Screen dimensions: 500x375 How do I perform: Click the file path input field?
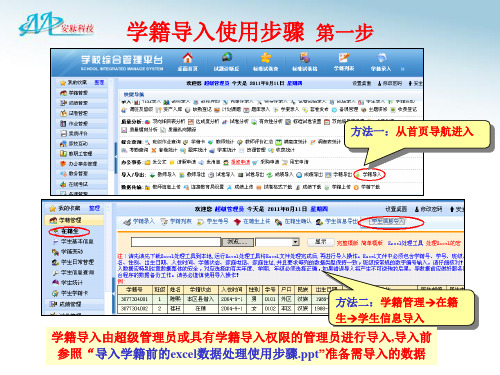click(176, 242)
